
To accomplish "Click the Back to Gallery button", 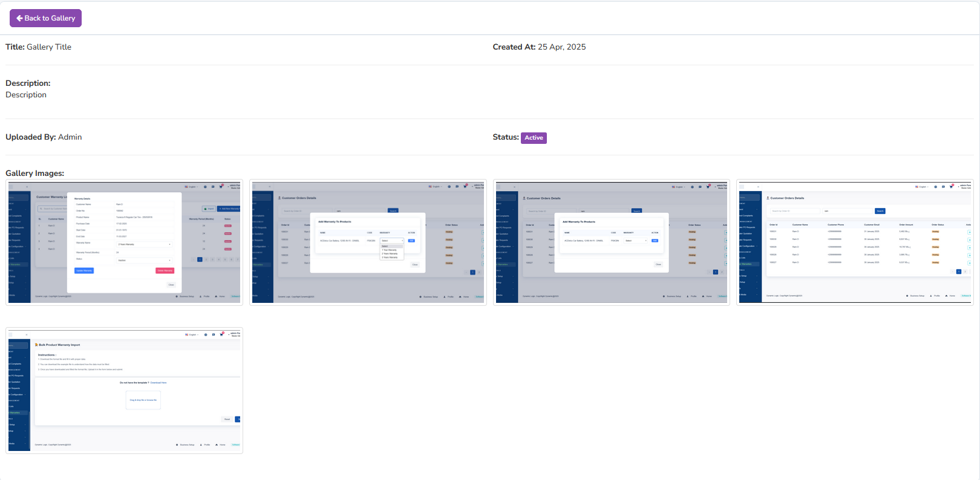I will click(45, 18).
